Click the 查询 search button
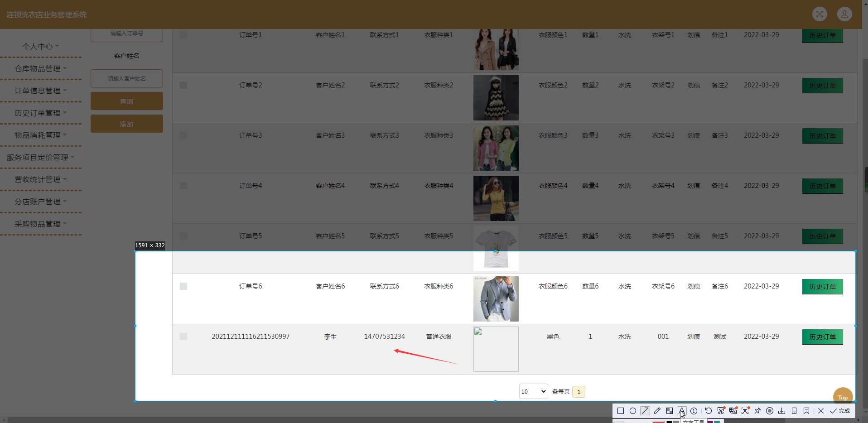Image resolution: width=868 pixels, height=423 pixels. 127,101
